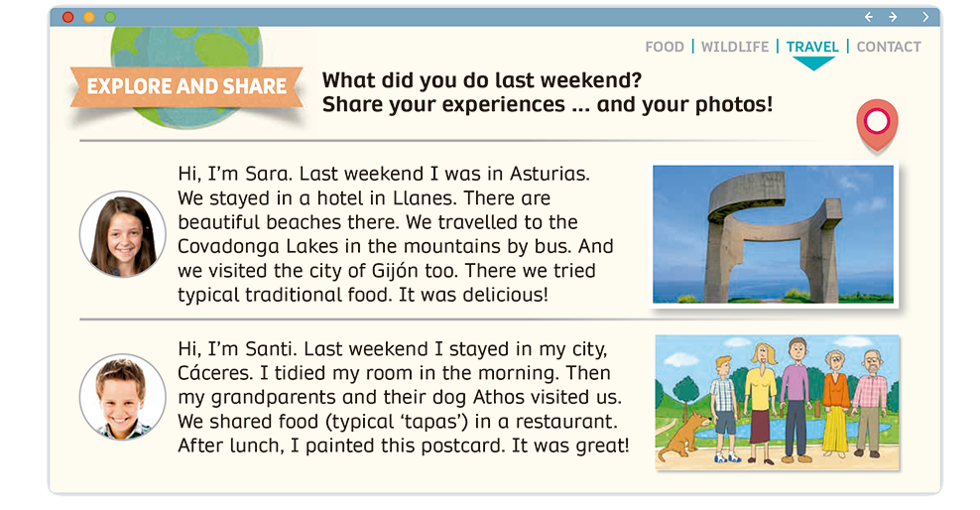Click the teal triangle under TRAVEL
The width and height of the screenshot is (980, 510).
coord(814,64)
